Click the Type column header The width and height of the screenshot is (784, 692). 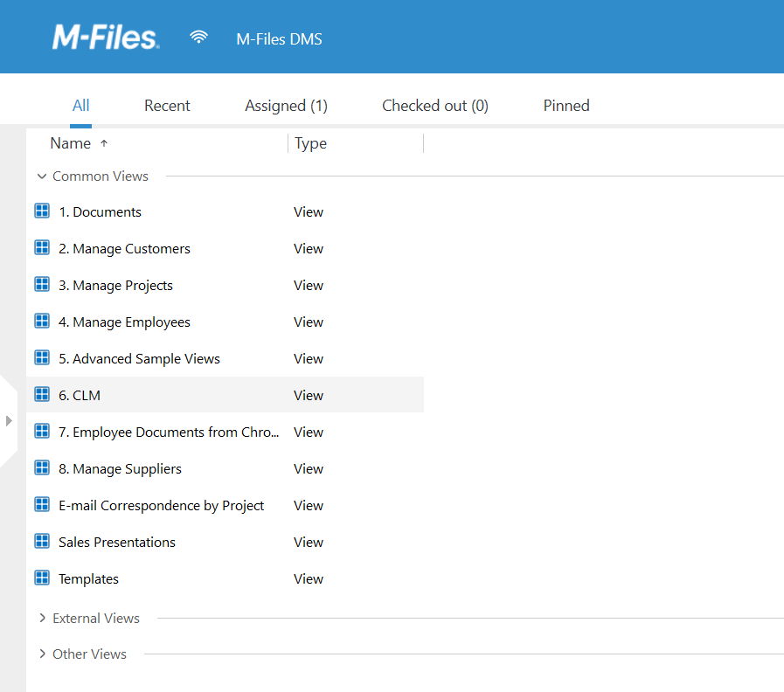[x=310, y=143]
